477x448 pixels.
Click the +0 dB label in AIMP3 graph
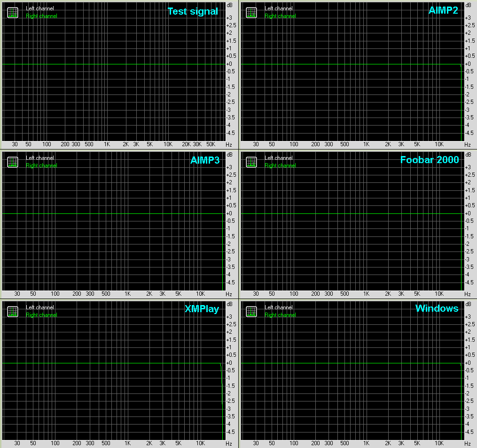pyautogui.click(x=229, y=213)
